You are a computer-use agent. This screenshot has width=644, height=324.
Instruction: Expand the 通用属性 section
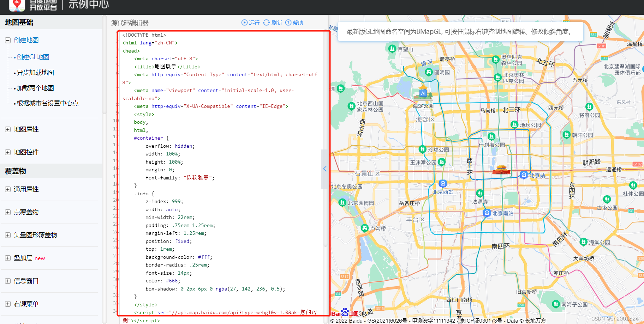point(8,189)
